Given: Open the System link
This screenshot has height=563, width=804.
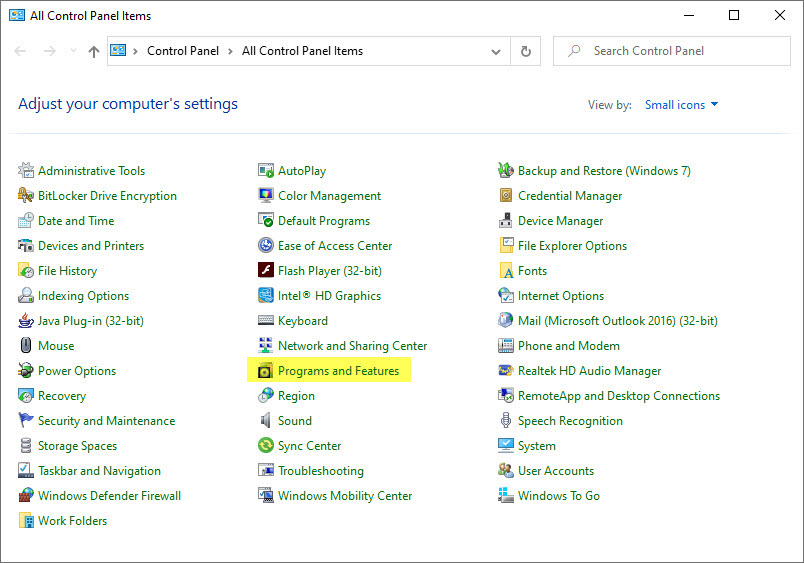Looking at the screenshot, I should [x=536, y=446].
